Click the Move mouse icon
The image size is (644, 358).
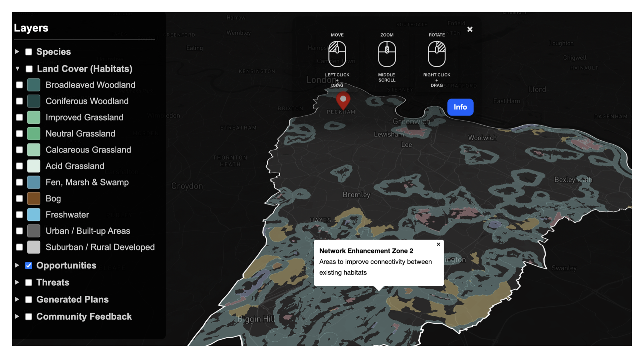tap(337, 54)
